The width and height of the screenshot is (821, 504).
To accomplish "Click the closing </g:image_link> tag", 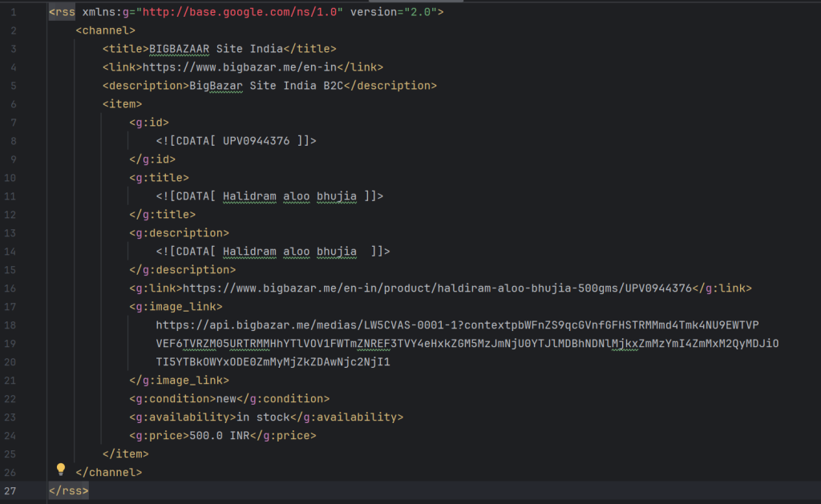I will (x=179, y=381).
